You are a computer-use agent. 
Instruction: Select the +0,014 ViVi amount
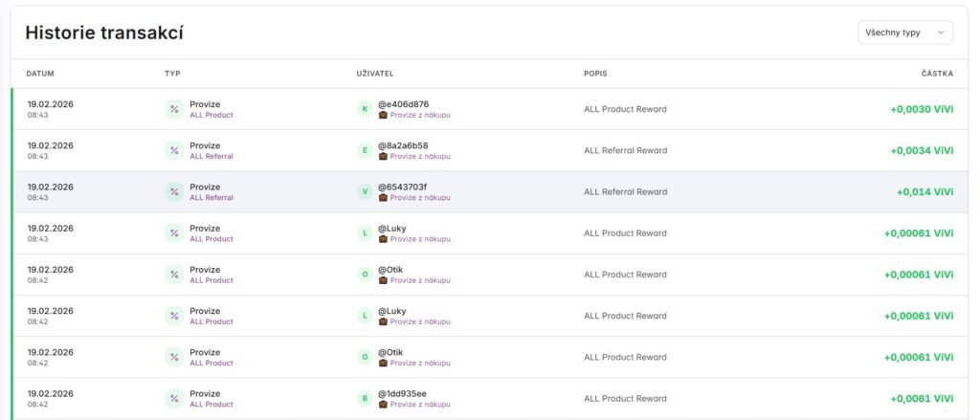click(x=925, y=192)
